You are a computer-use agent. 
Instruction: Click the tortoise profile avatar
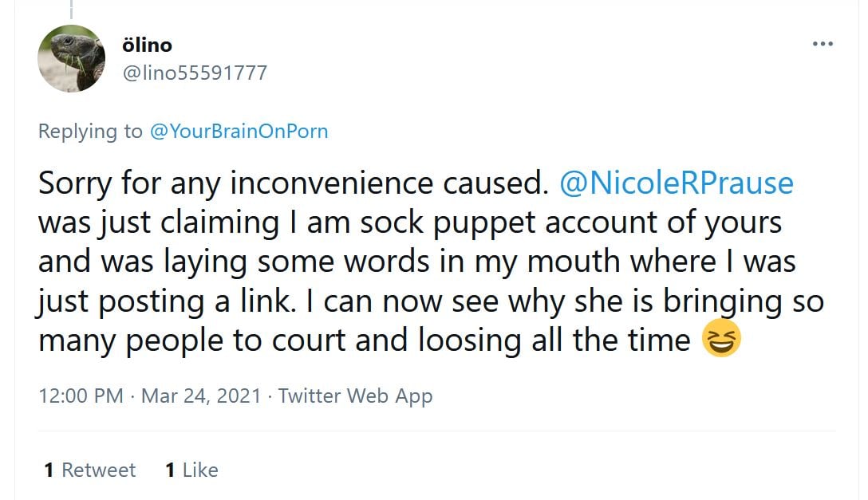tap(72, 58)
